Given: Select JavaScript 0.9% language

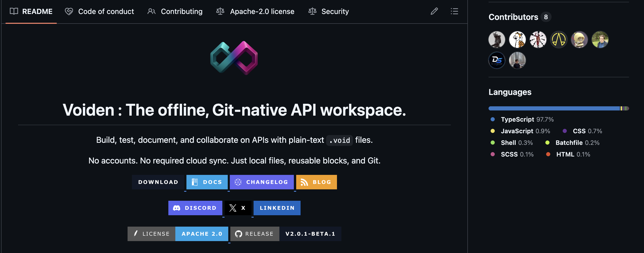Looking at the screenshot, I should 520,131.
